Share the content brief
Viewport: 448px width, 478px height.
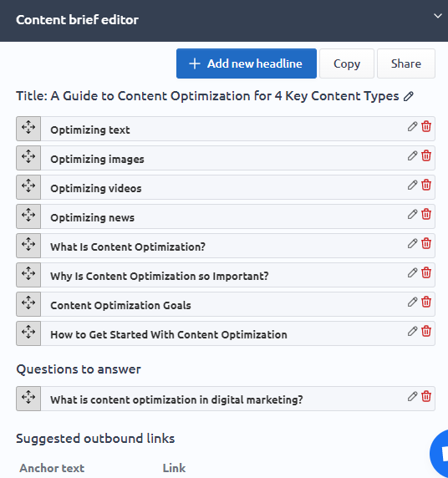pyautogui.click(x=406, y=64)
